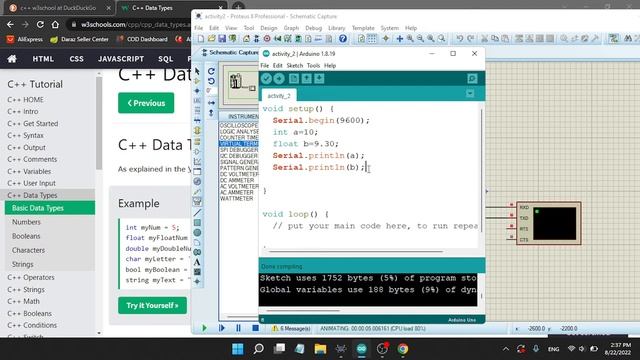The height and width of the screenshot is (360, 640).
Task: Click the New sketch icon in Arduino
Action: 293,78
